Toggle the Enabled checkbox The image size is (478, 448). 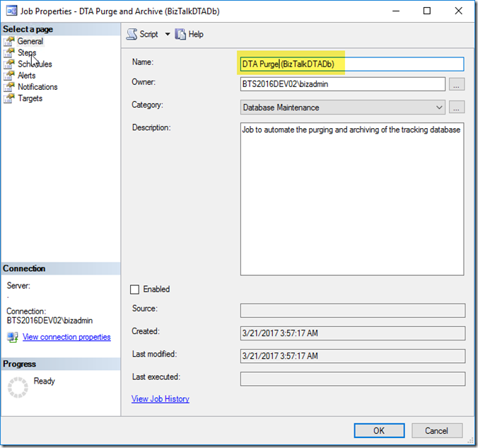134,289
